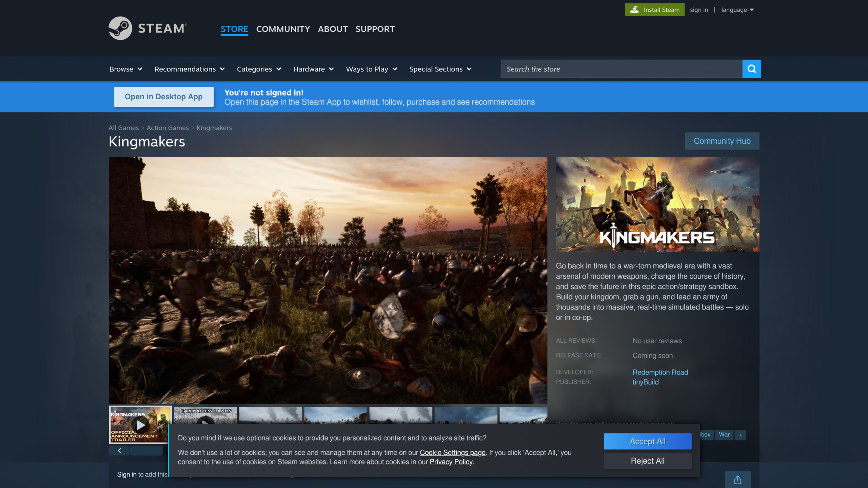
Task: Accept All cookies
Action: (648, 441)
